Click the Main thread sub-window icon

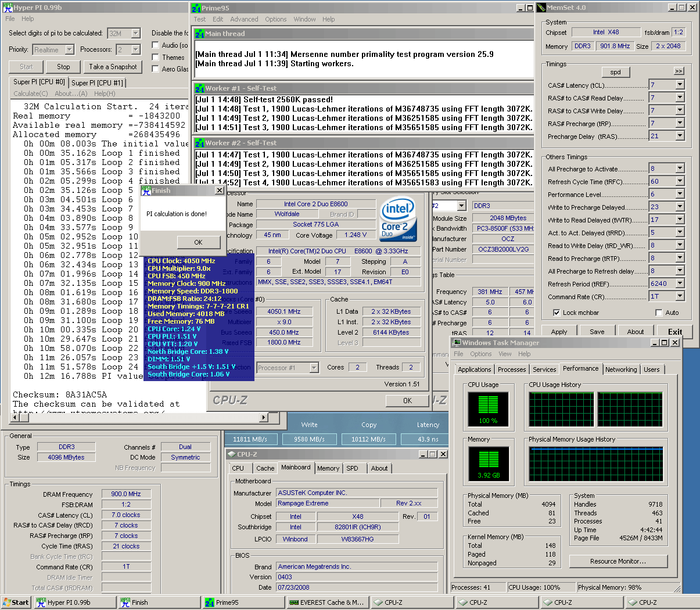coord(200,34)
